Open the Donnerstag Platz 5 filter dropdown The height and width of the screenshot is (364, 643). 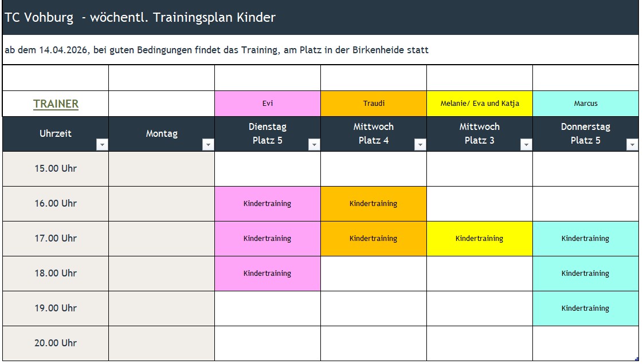(x=632, y=145)
